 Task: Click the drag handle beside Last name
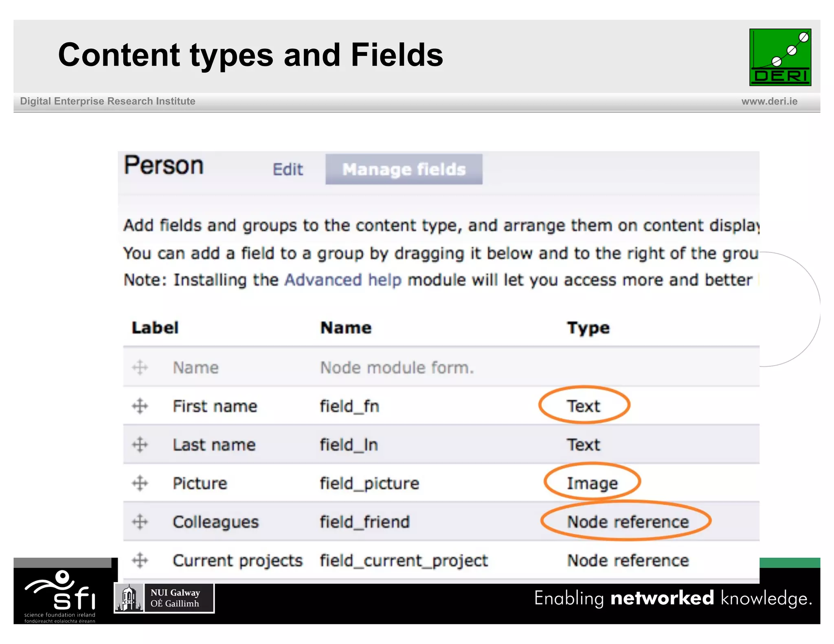tap(140, 445)
